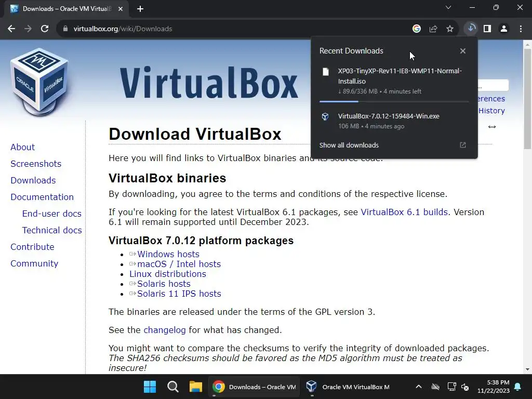Open notifications bell in taskbar
The image size is (532, 399).
[x=518, y=387]
